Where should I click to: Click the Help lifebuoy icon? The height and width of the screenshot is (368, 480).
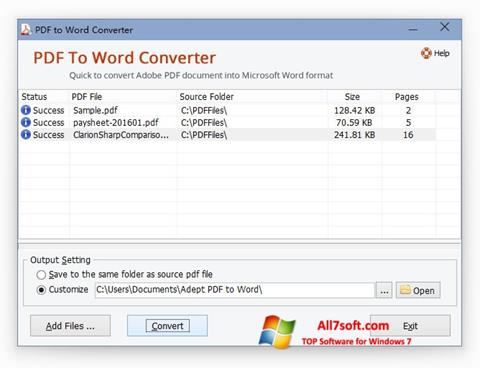pyautogui.click(x=426, y=53)
